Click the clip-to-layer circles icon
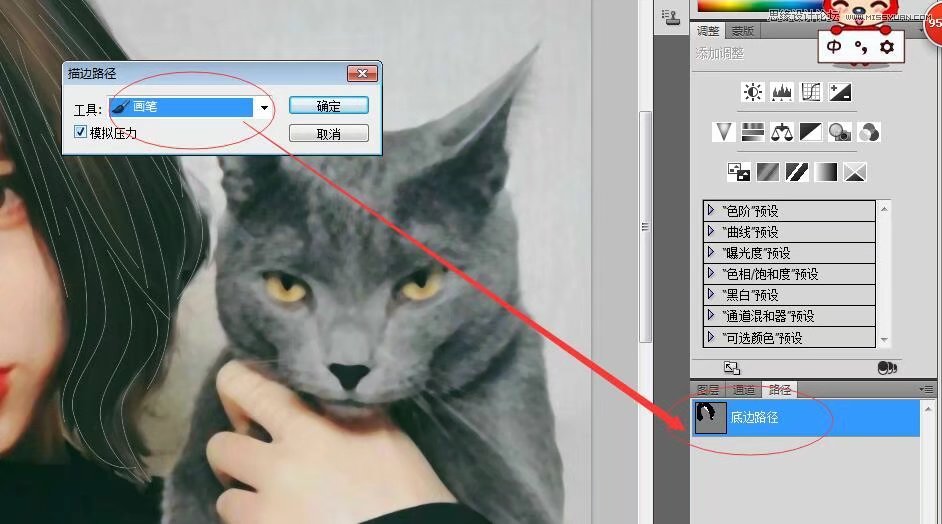Viewport: 942px width, 524px height. [x=887, y=368]
